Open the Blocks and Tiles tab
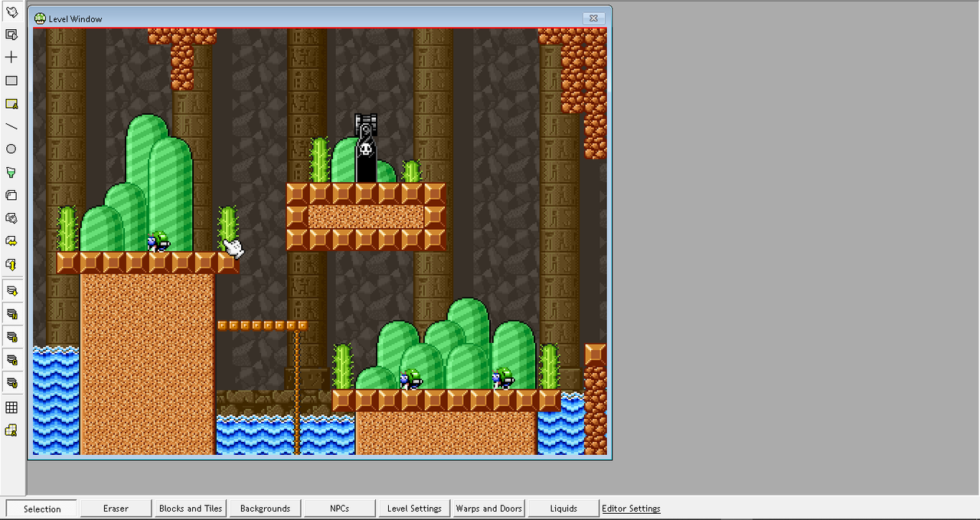Viewport: 980px width, 520px height. [191, 508]
